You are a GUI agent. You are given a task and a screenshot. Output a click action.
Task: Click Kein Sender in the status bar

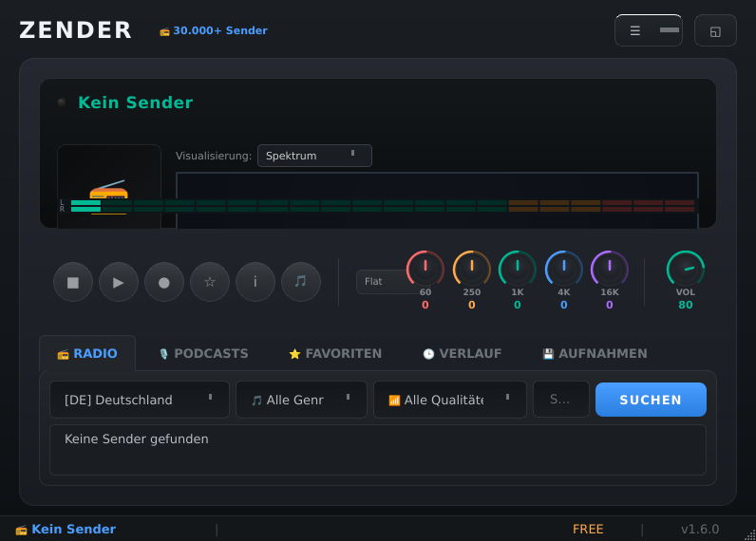tap(73, 529)
